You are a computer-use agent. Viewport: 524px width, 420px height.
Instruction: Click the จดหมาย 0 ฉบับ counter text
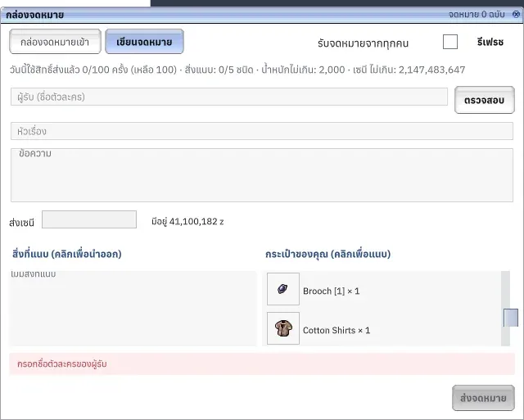[x=477, y=15]
